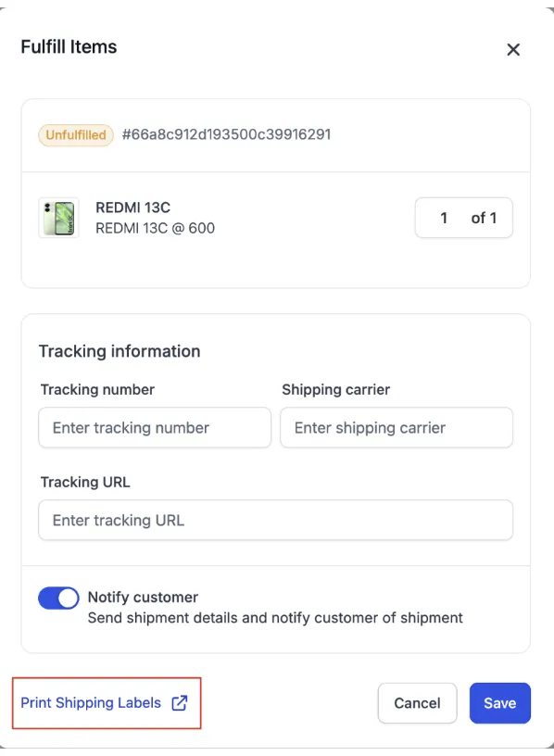Click the Notify customer label text
Screen dimensions: 554x756
click(143, 598)
